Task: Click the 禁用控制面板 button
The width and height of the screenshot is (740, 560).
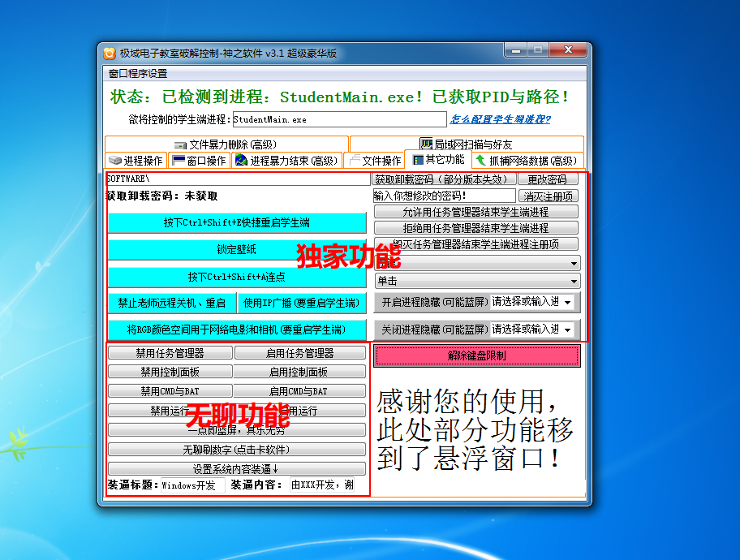Action: [170, 372]
